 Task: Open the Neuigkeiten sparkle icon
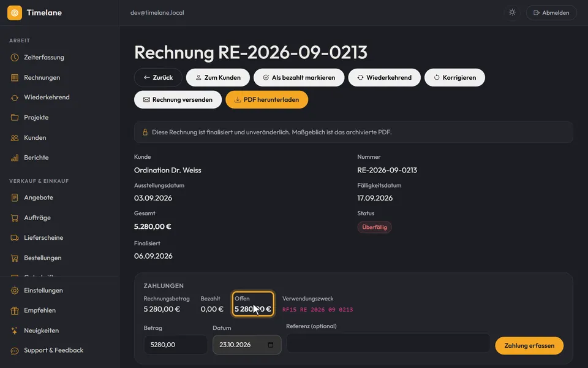point(15,331)
